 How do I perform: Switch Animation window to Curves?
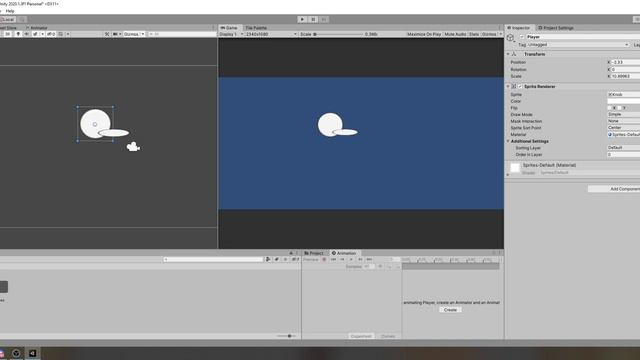[x=388, y=336]
